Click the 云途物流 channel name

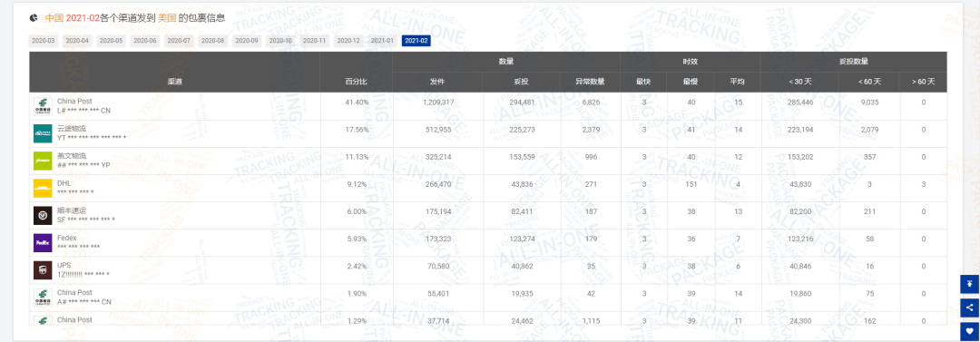click(x=72, y=128)
